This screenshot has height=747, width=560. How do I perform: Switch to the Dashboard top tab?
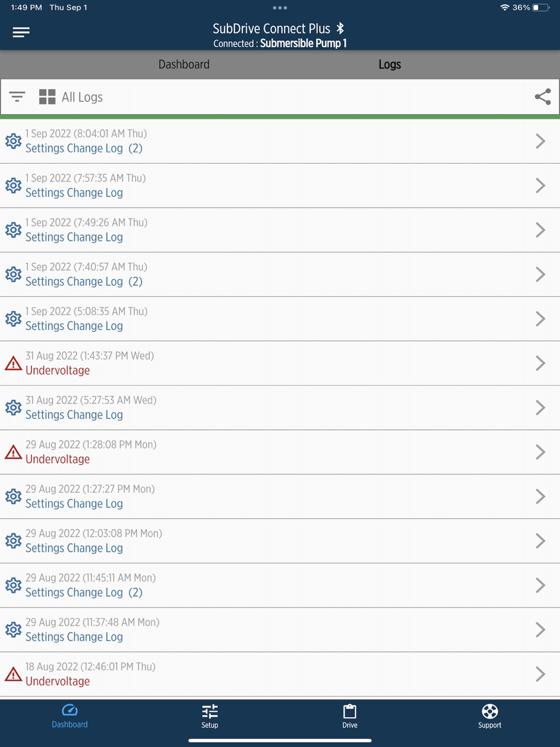184,64
